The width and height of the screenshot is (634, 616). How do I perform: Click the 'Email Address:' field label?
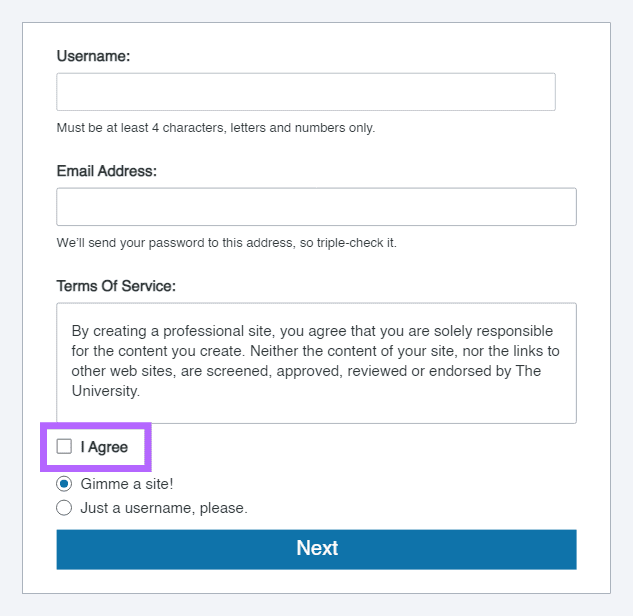tap(106, 171)
